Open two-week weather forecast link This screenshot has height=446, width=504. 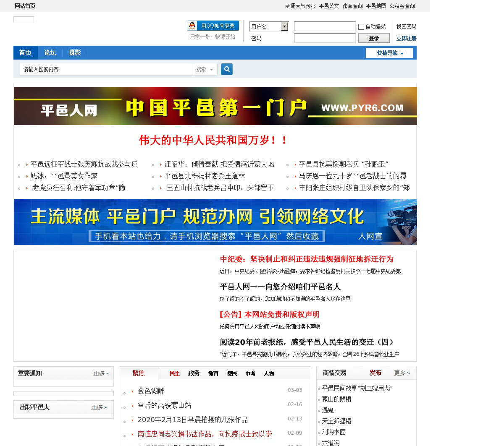click(x=300, y=6)
